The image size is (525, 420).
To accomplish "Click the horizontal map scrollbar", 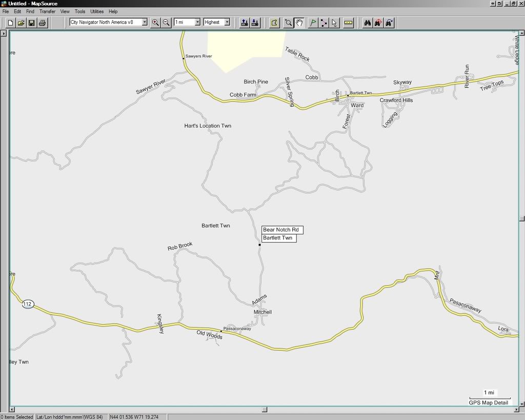I will tap(264, 409).
